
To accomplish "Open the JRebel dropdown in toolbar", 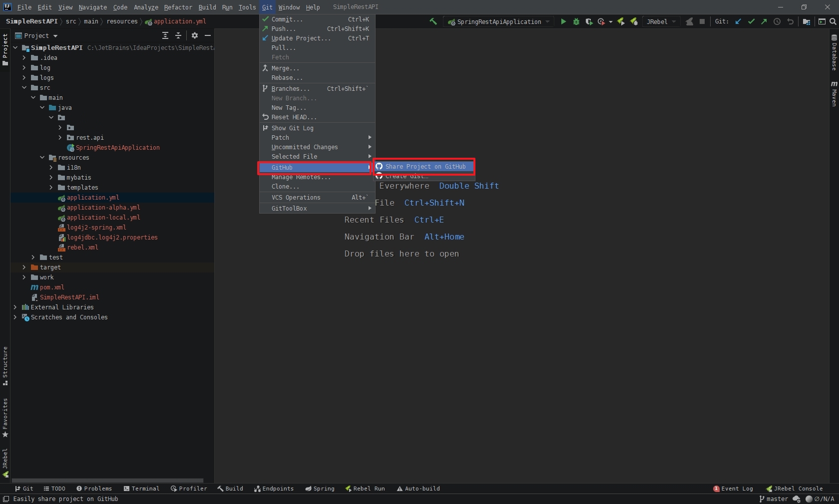I will click(x=661, y=21).
